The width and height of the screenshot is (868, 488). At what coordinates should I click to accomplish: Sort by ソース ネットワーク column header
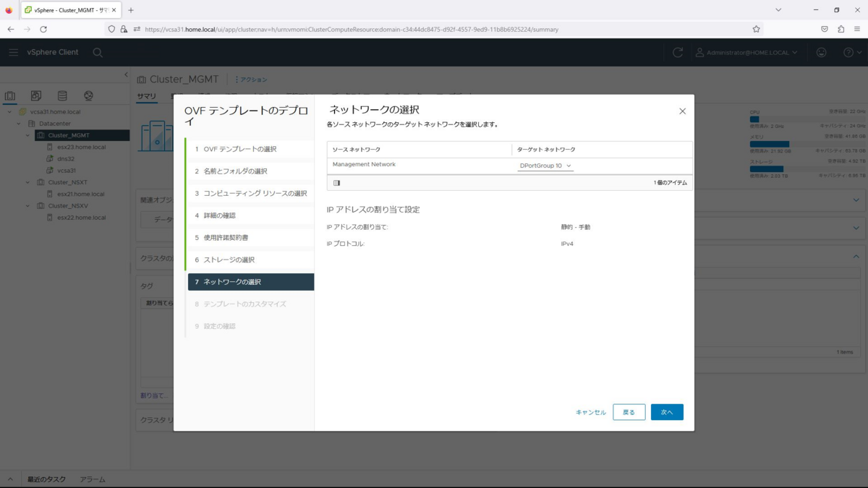tap(356, 150)
